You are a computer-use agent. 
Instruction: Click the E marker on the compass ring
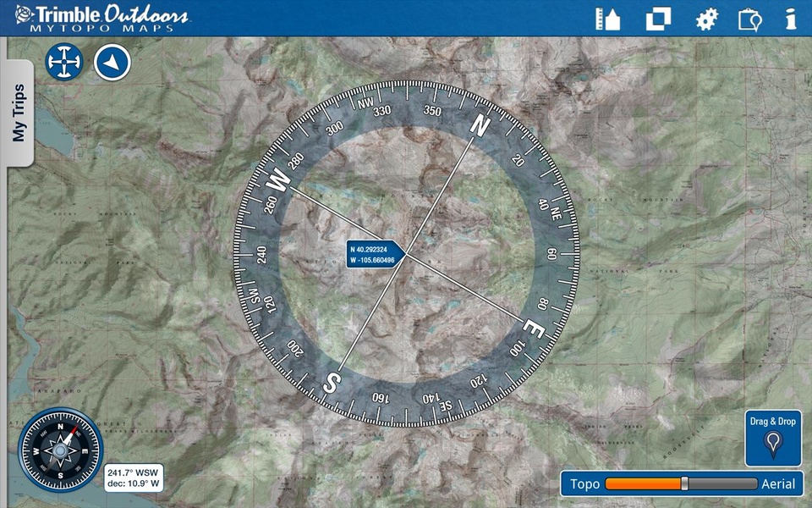pyautogui.click(x=533, y=329)
